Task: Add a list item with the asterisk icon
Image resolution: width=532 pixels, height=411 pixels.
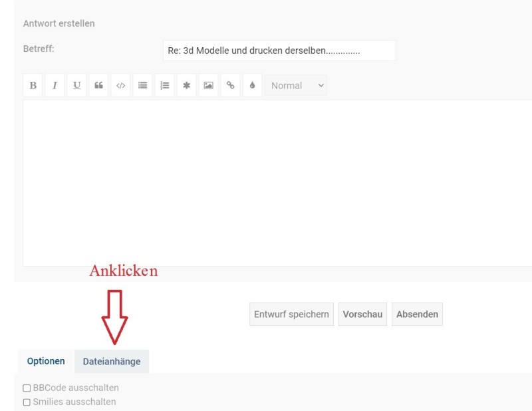Action: (x=186, y=85)
